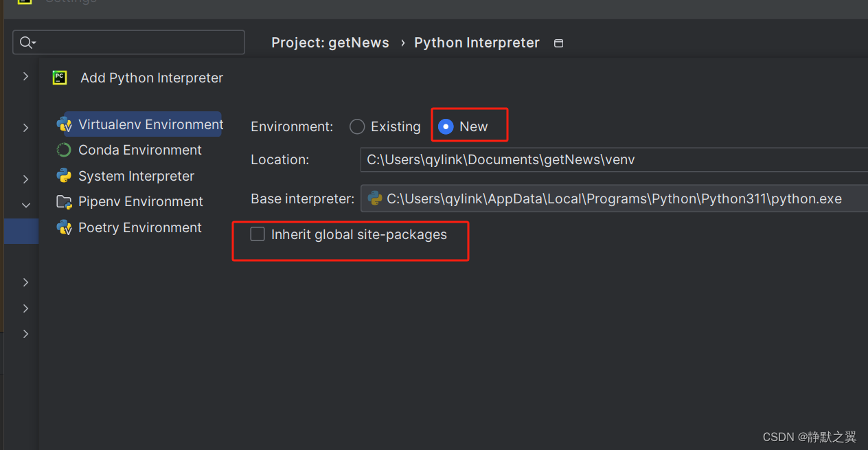
Task: Click the settings search field
Action: coord(137,43)
